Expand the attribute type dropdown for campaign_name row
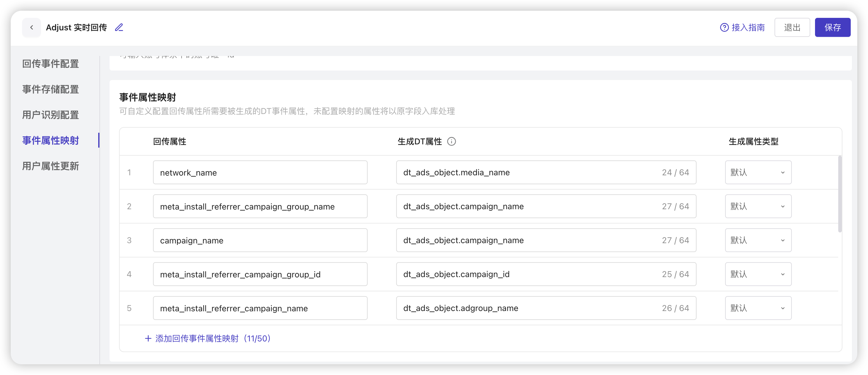Viewport: 868px width, 375px height. 758,240
